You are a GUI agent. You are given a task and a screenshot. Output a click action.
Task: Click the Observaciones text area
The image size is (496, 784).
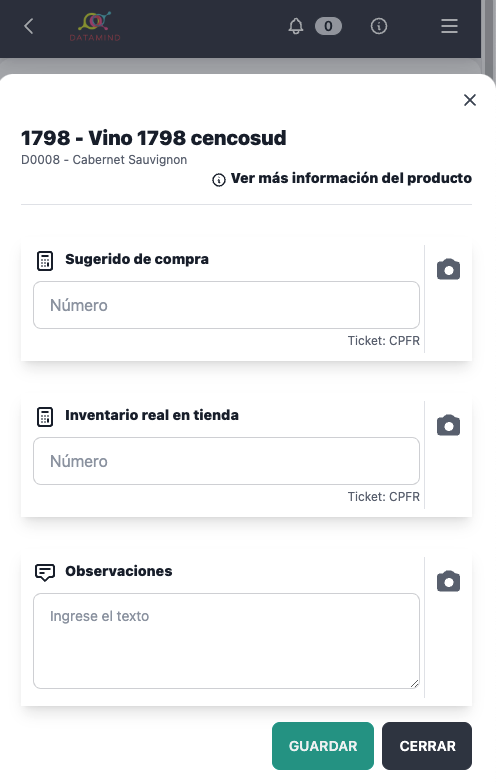226,641
